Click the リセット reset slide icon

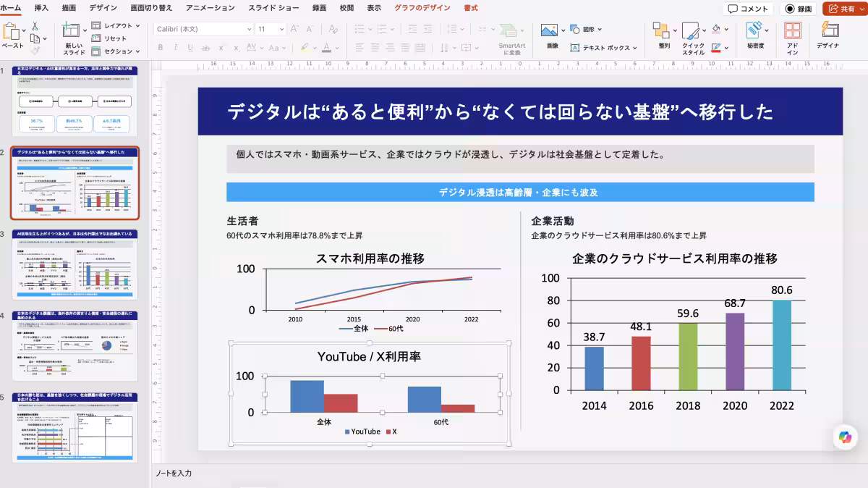[96, 38]
